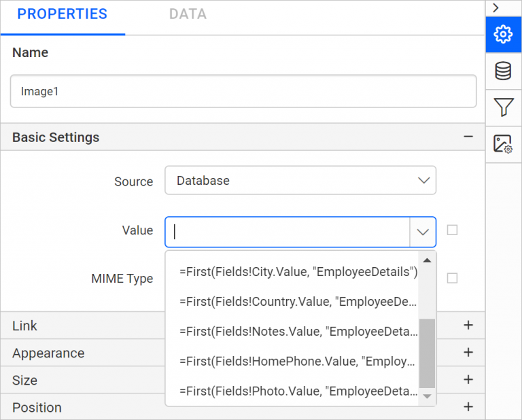Viewport: 522px width, 420px height.
Task: Open the Source dropdown showing Database
Action: click(x=300, y=180)
